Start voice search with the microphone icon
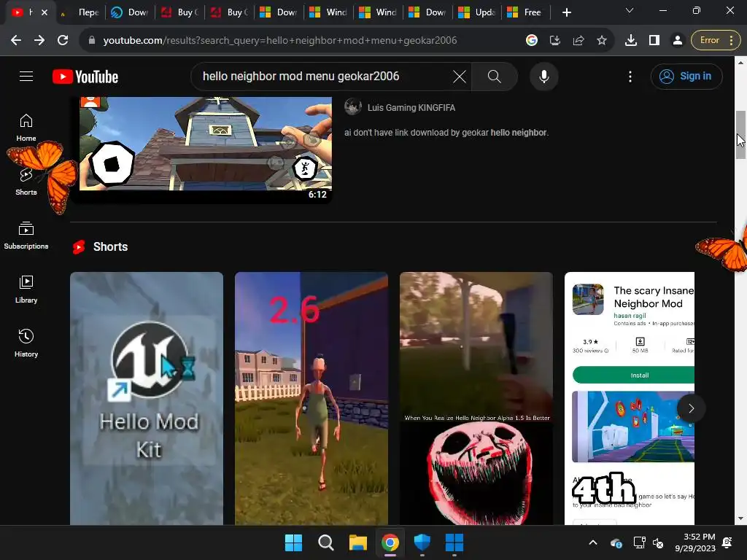747x560 pixels. [x=544, y=76]
